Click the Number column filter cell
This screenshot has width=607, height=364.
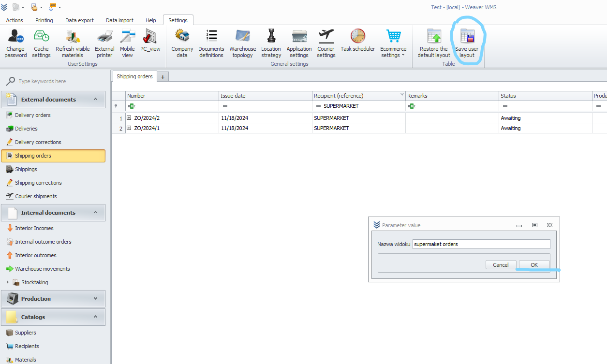coord(172,106)
